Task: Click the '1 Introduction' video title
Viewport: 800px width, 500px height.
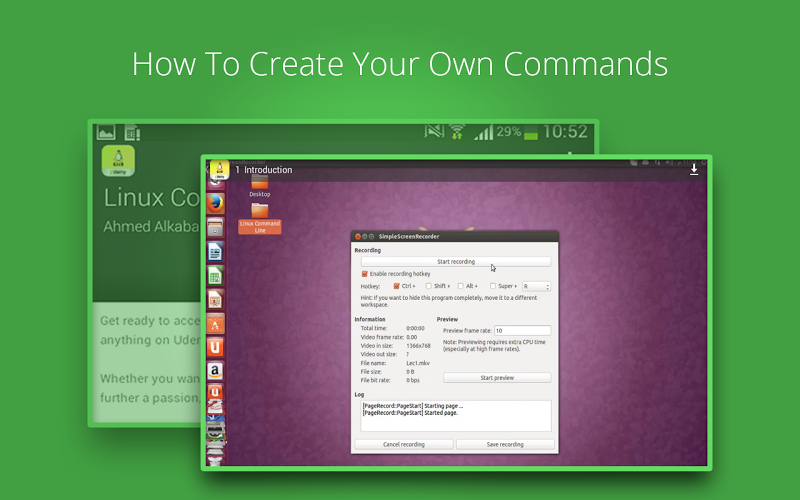Action: tap(264, 170)
